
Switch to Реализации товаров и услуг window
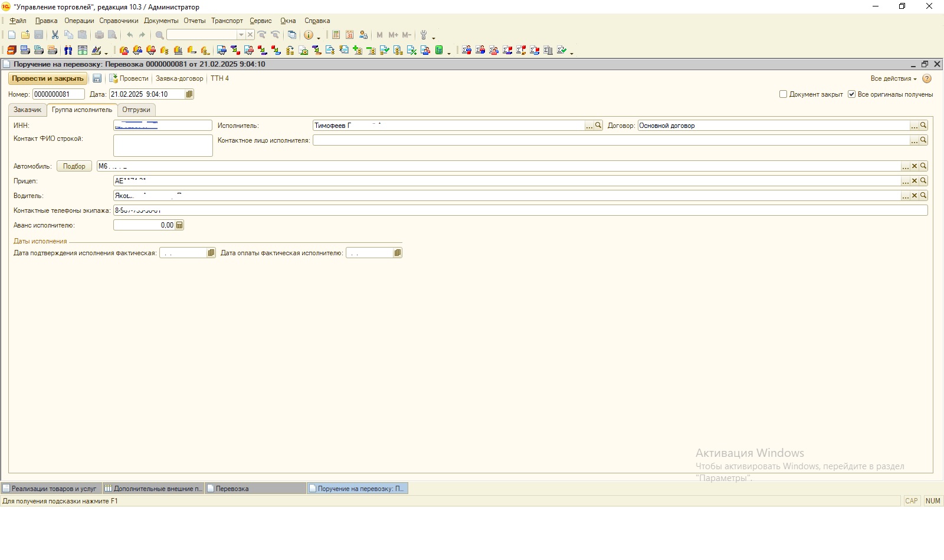click(51, 488)
